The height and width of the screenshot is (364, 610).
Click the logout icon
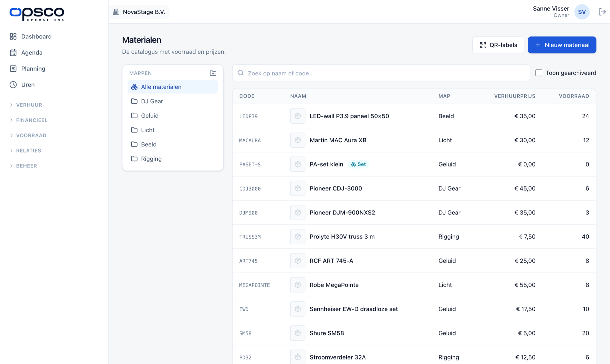tap(602, 12)
